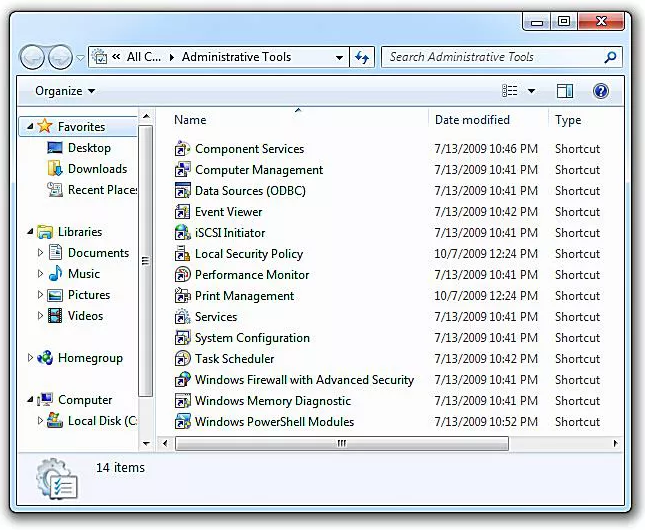Open the Organize menu
Image resolution: width=645 pixels, height=530 pixels.
pyautogui.click(x=65, y=91)
